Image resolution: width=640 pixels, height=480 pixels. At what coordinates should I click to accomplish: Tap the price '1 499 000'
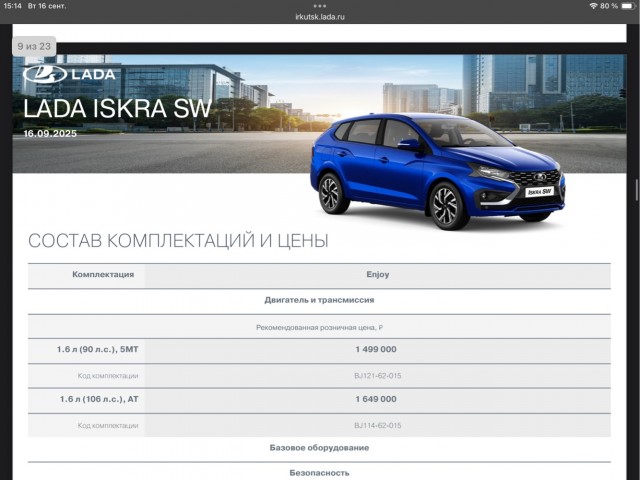coord(376,349)
